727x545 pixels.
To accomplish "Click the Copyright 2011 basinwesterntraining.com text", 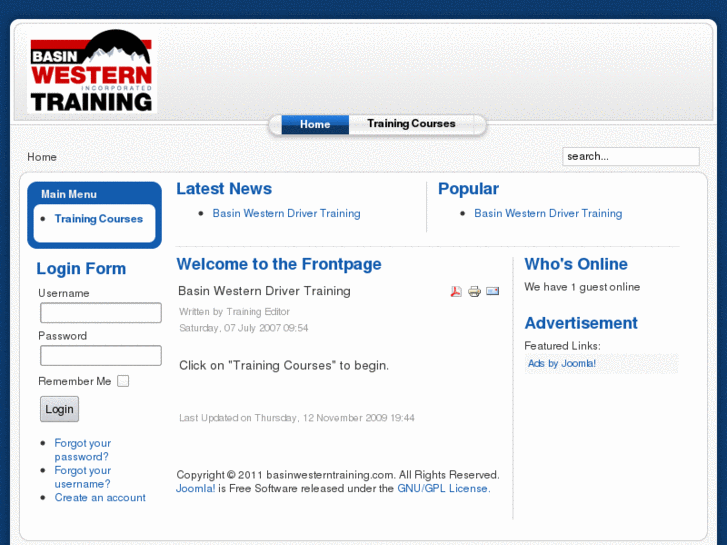I will coord(338,475).
